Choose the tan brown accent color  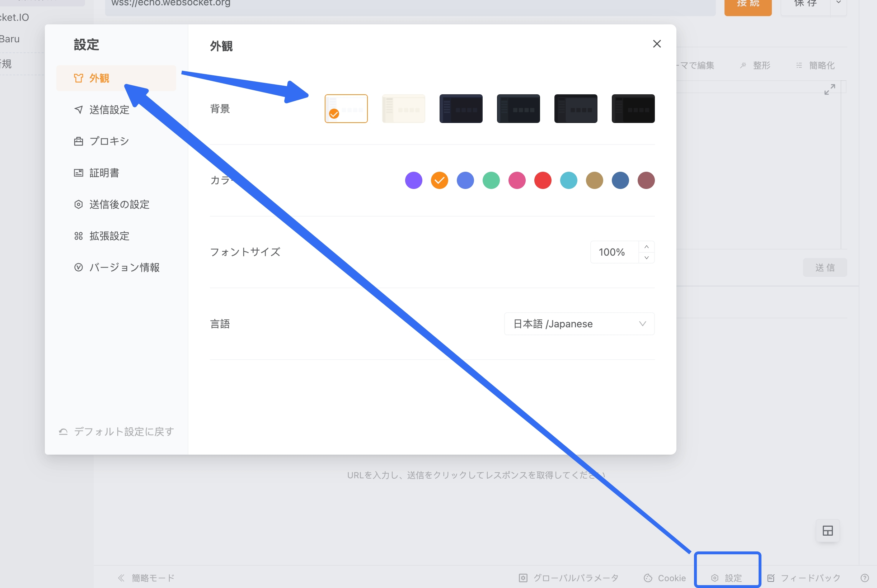595,180
